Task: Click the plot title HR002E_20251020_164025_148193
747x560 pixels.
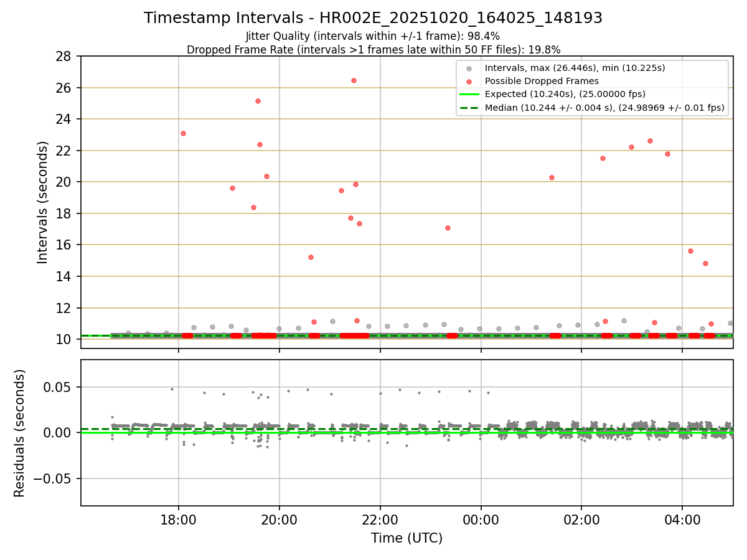Action: point(373,18)
